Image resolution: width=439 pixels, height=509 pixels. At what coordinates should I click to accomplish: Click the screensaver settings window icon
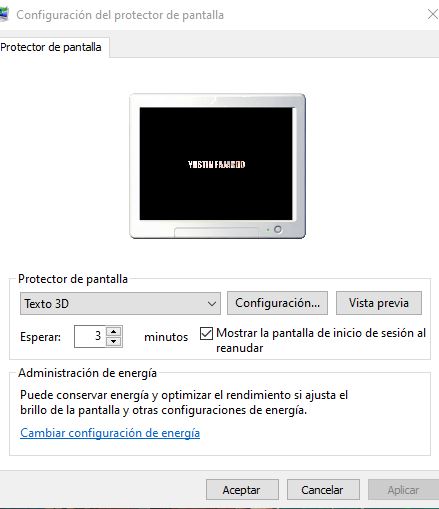[x=3, y=15]
